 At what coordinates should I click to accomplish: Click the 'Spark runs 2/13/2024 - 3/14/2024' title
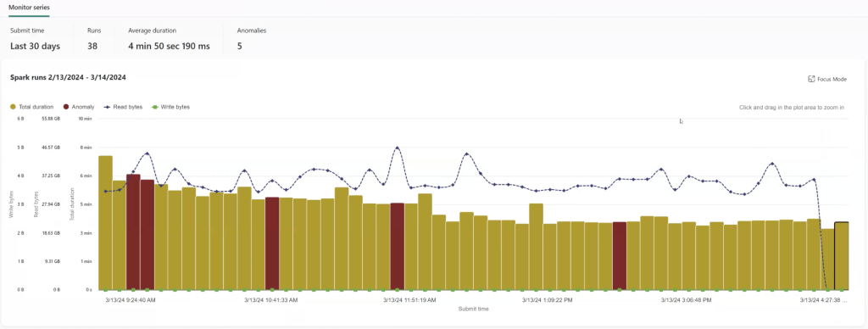68,77
